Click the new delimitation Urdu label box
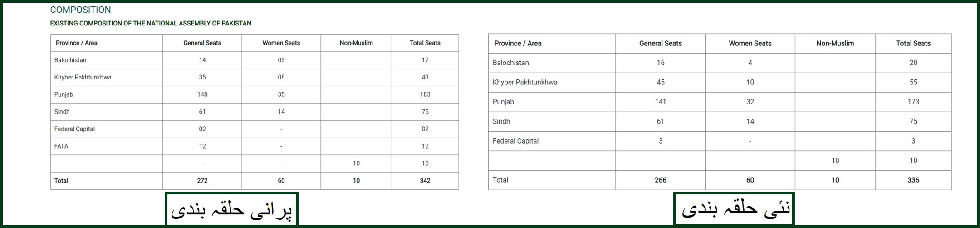The width and height of the screenshot is (980, 228). [x=734, y=209]
